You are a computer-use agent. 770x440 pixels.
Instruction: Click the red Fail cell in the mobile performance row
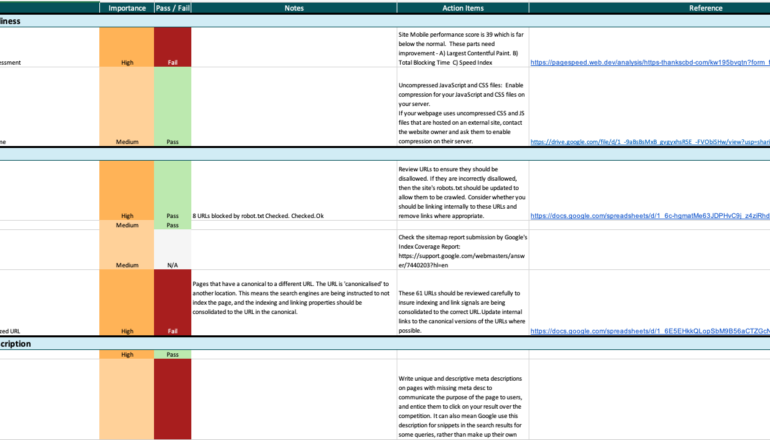[x=172, y=47]
